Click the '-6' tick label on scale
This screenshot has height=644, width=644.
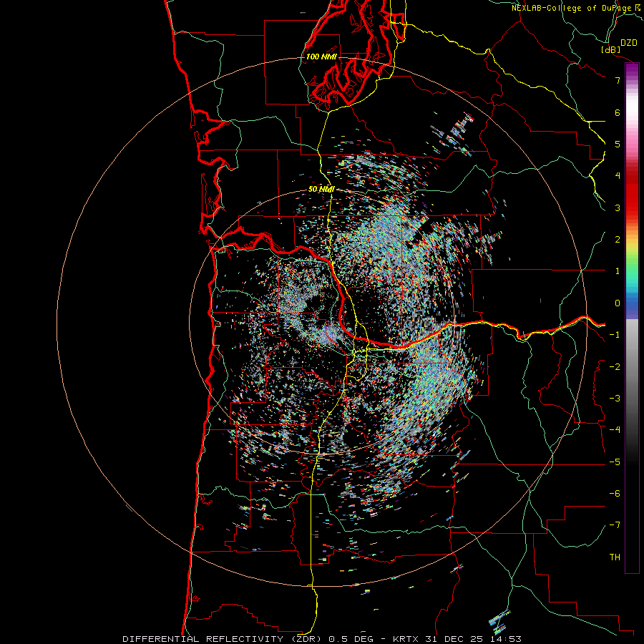(x=615, y=494)
